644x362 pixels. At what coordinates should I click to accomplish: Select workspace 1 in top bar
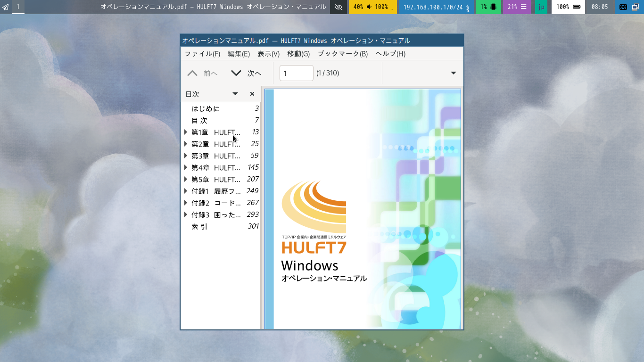(18, 7)
